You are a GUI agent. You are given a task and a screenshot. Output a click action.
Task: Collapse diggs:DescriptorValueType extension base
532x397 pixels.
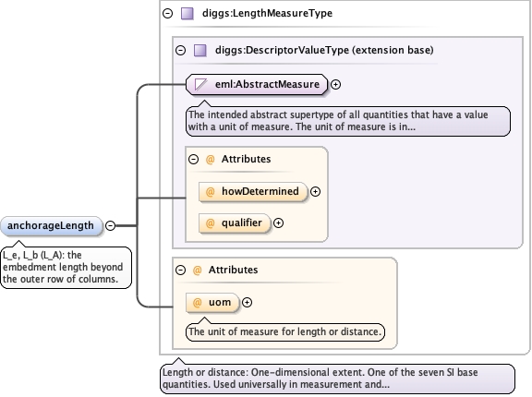[180, 51]
